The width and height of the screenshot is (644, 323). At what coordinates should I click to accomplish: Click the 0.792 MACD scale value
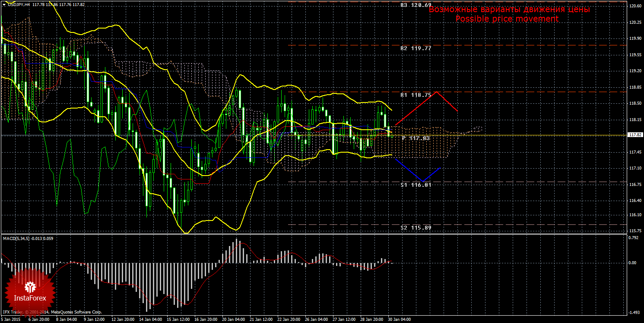[633, 238]
